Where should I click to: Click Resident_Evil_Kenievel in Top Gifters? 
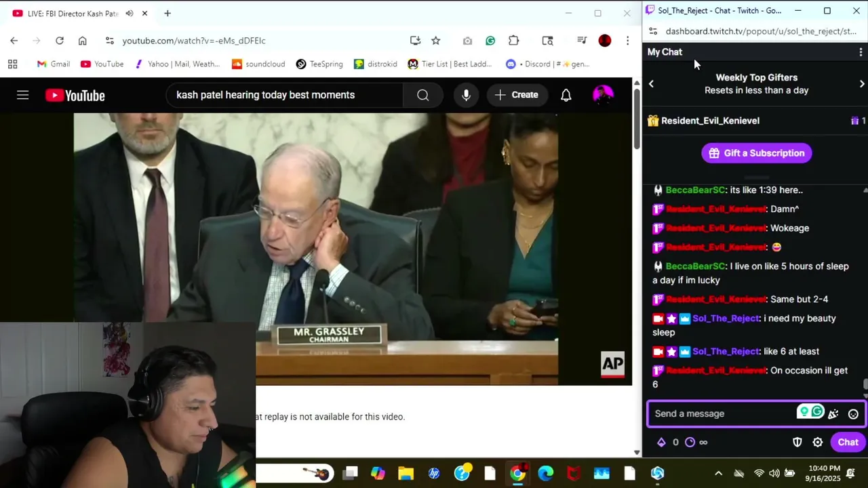pyautogui.click(x=710, y=121)
